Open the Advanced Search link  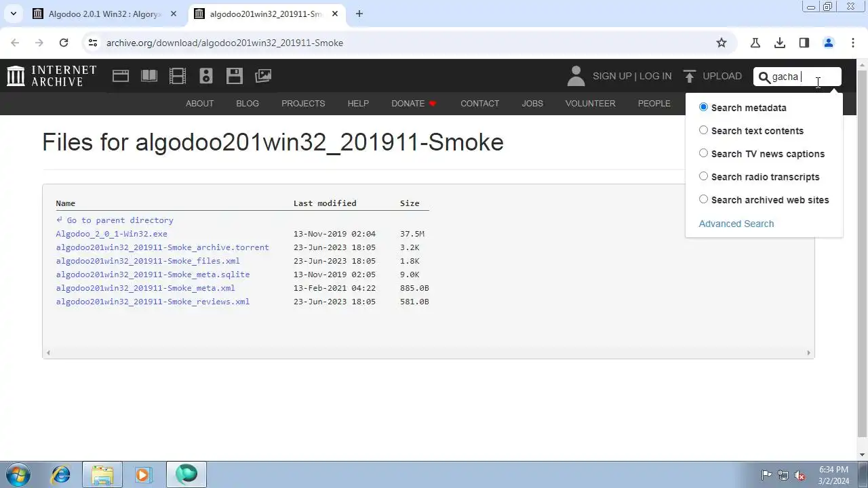736,224
